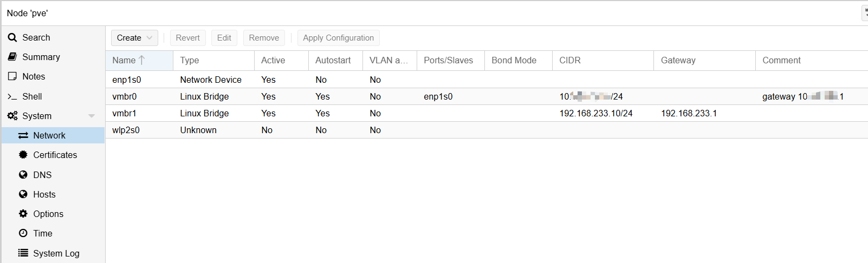Open DNS via the globe icon
This screenshot has width=868, height=263.
tap(23, 175)
